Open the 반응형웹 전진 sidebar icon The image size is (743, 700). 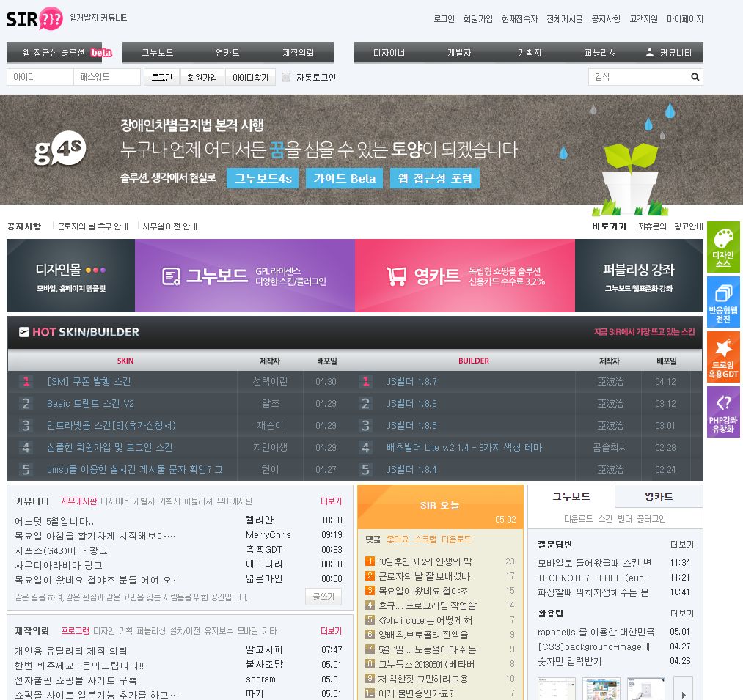(723, 302)
